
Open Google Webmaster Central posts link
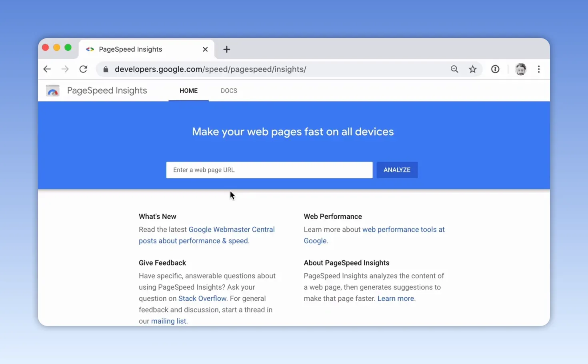(207, 235)
